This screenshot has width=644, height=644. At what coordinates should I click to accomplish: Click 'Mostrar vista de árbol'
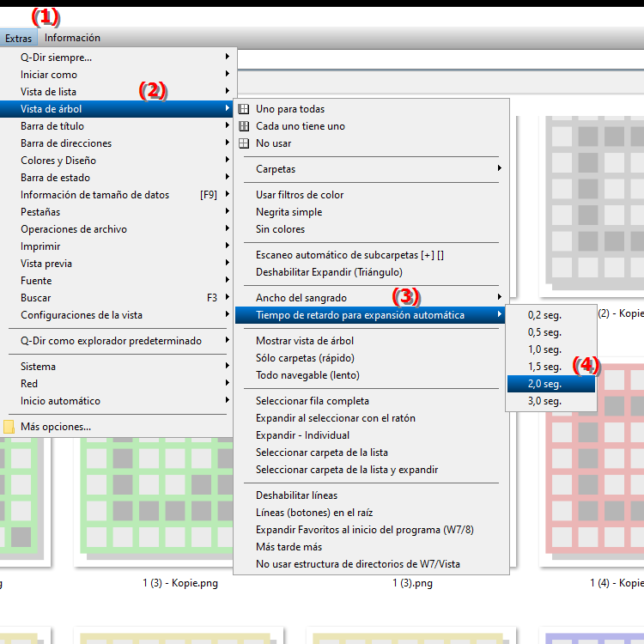(x=369, y=341)
